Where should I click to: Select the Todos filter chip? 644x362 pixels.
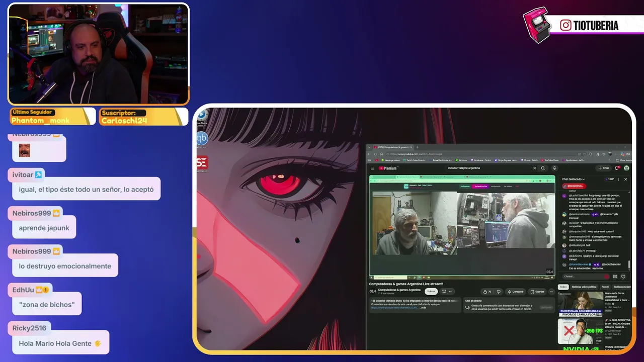563,287
